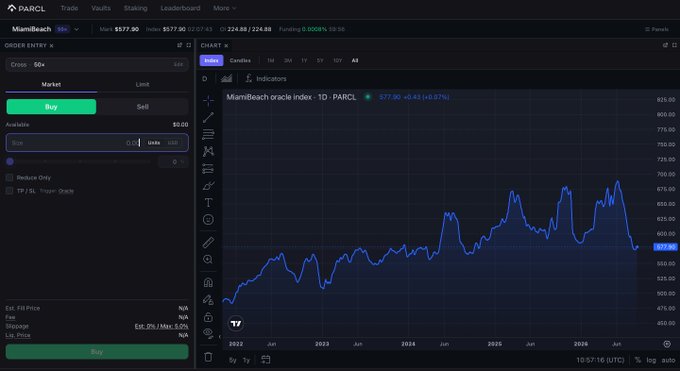Select the brush drawing tool
This screenshot has width=680, height=371.
[208, 186]
